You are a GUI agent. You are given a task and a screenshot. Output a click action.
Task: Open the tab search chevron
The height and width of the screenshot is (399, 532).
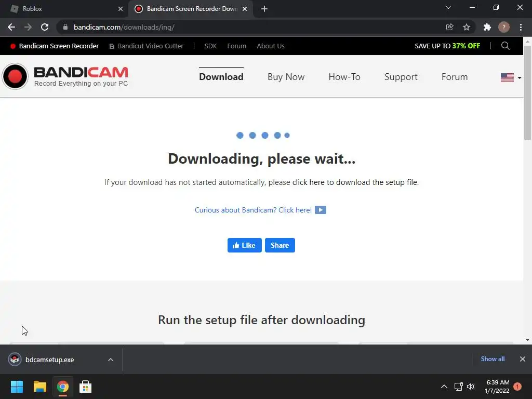[x=448, y=7]
